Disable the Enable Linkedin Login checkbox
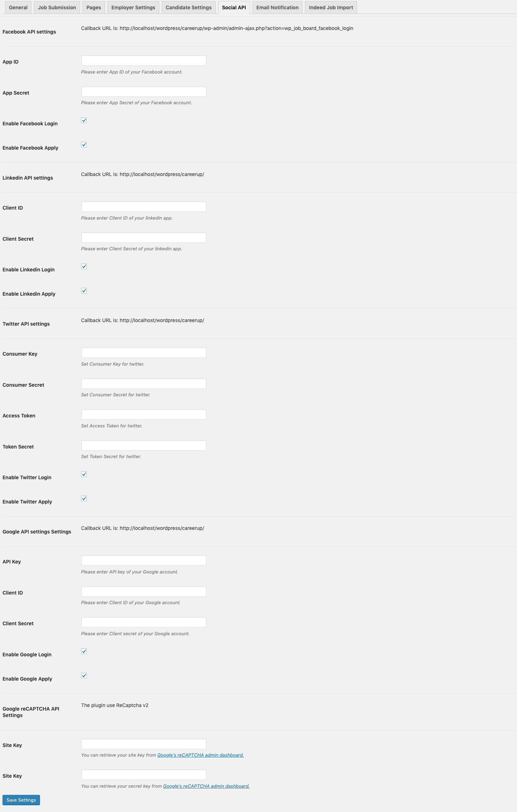 click(x=84, y=266)
